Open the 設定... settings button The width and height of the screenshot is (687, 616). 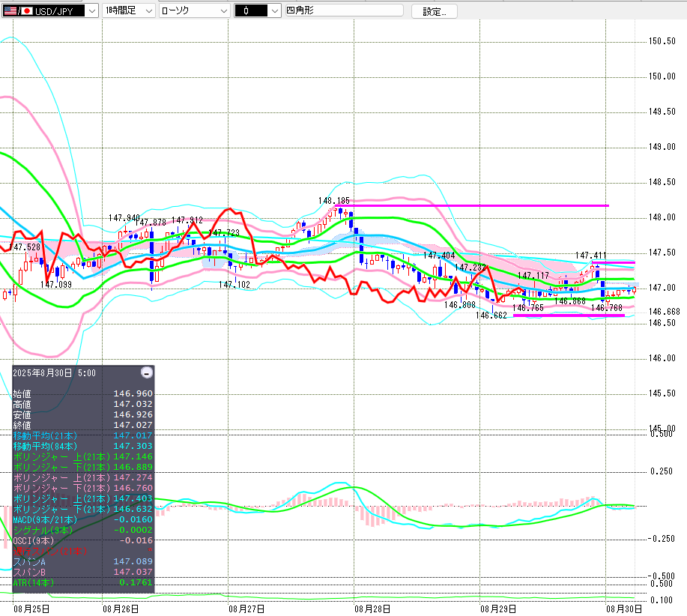(x=435, y=11)
